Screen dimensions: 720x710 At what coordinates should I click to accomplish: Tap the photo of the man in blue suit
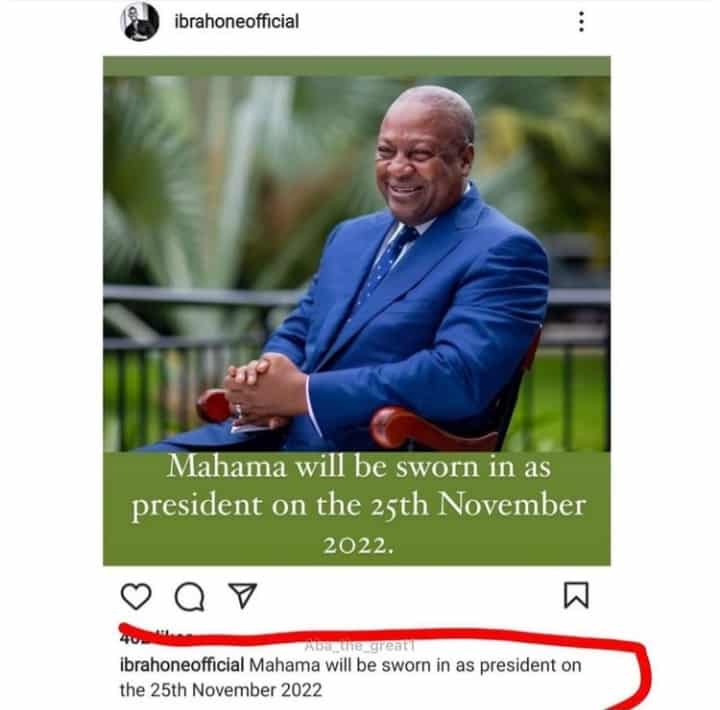(x=357, y=264)
